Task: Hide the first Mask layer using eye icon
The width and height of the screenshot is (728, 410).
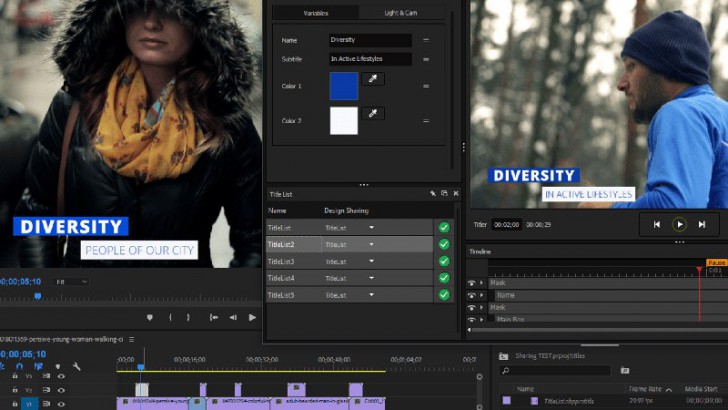Action: [x=472, y=283]
